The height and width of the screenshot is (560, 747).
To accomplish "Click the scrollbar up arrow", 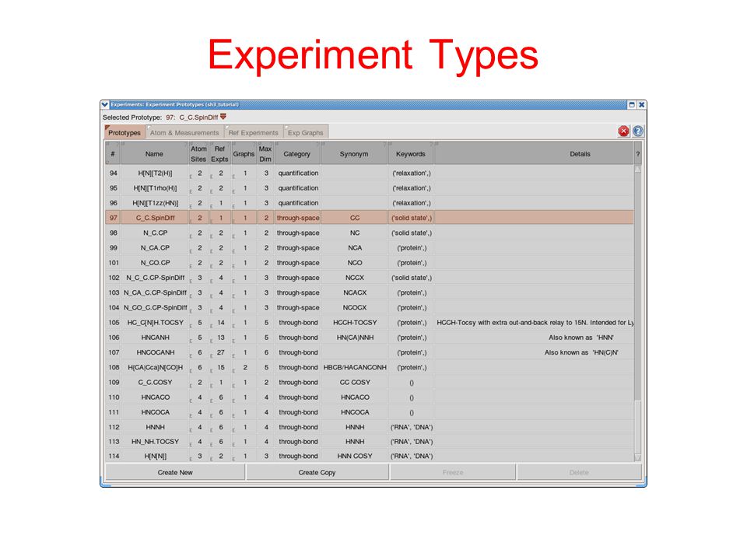I will [x=638, y=170].
